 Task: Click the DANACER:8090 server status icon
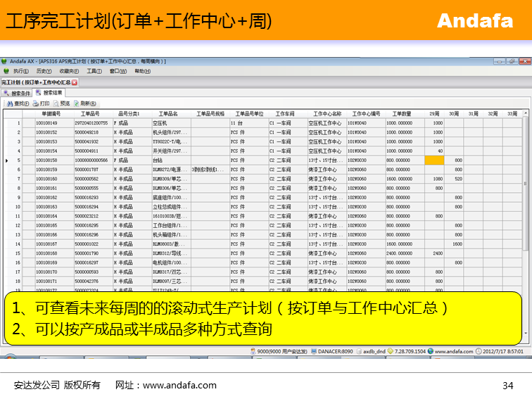(315, 350)
